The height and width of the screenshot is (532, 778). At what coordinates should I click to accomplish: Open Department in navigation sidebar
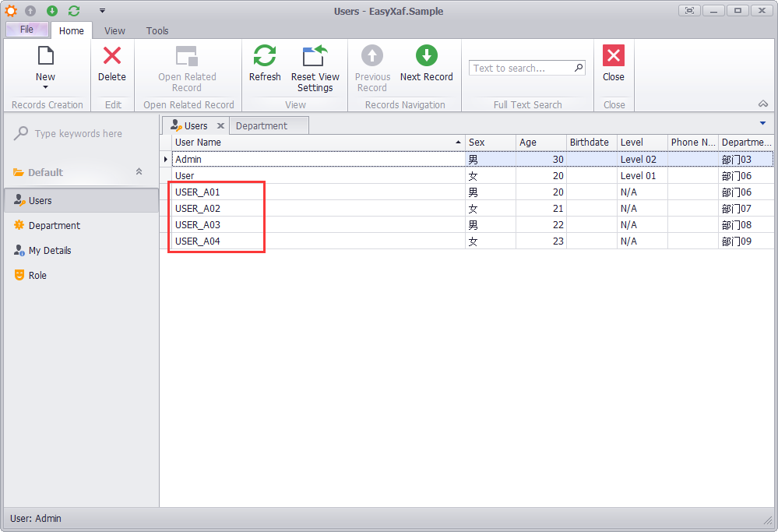pyautogui.click(x=54, y=226)
